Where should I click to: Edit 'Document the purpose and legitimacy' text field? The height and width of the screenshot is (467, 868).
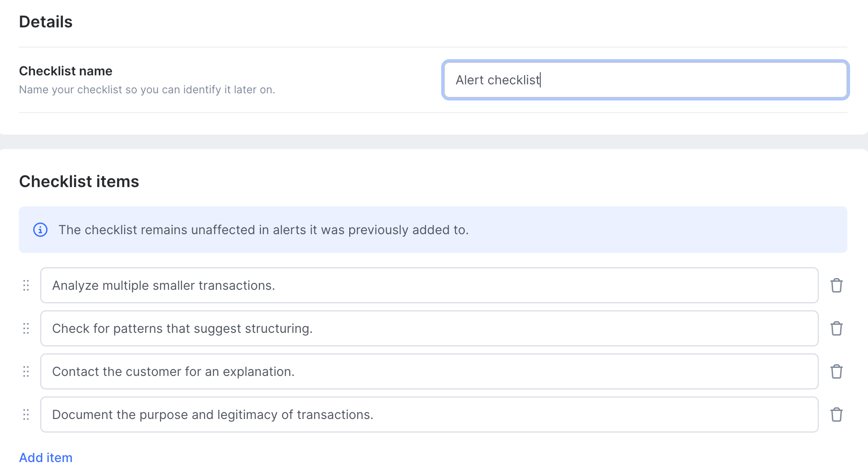429,415
